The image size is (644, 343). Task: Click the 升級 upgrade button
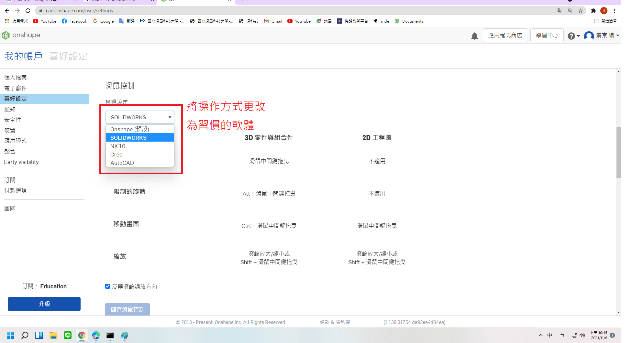[44, 304]
